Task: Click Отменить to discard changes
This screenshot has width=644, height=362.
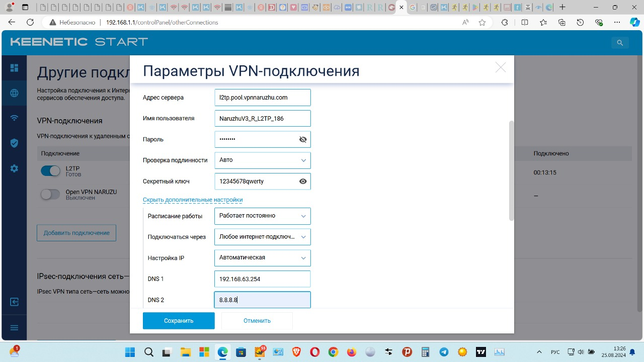Action: click(257, 320)
